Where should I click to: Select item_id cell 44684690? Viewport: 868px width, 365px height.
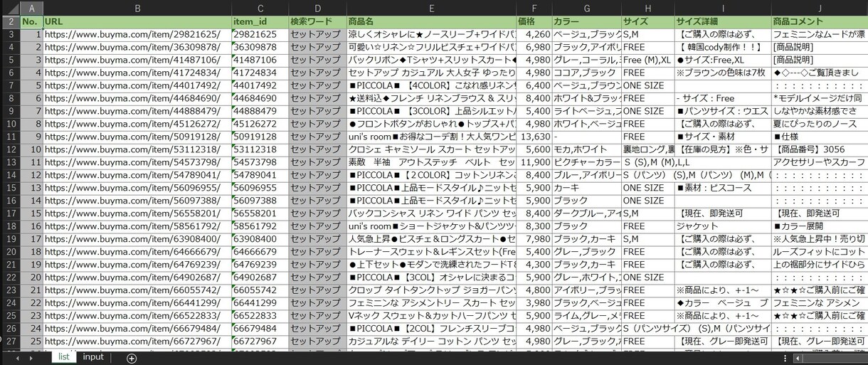[260, 98]
